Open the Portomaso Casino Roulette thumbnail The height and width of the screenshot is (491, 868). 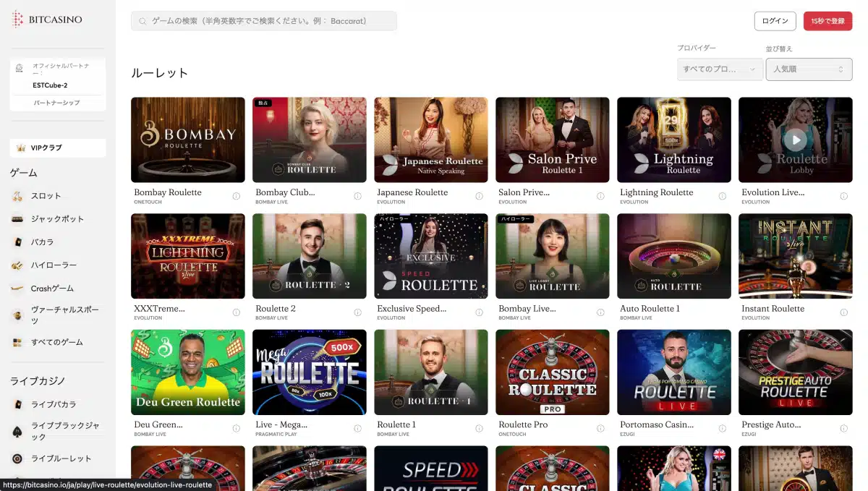click(674, 372)
